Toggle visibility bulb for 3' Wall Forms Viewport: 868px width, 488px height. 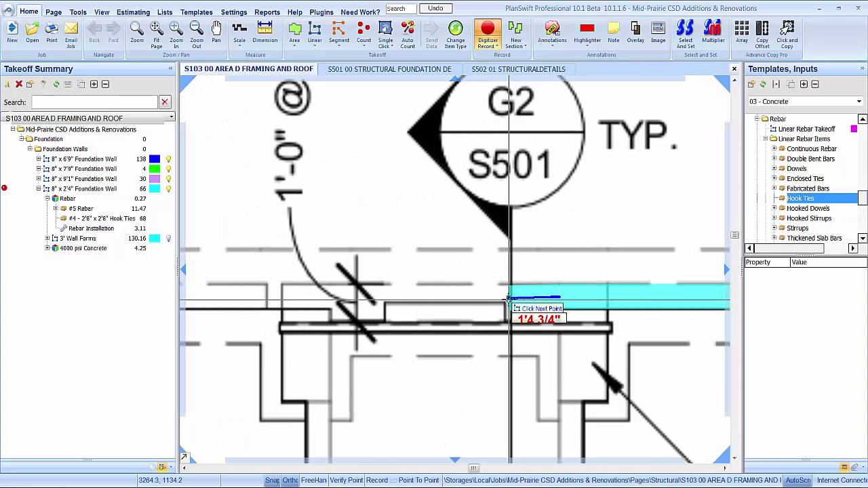169,239
